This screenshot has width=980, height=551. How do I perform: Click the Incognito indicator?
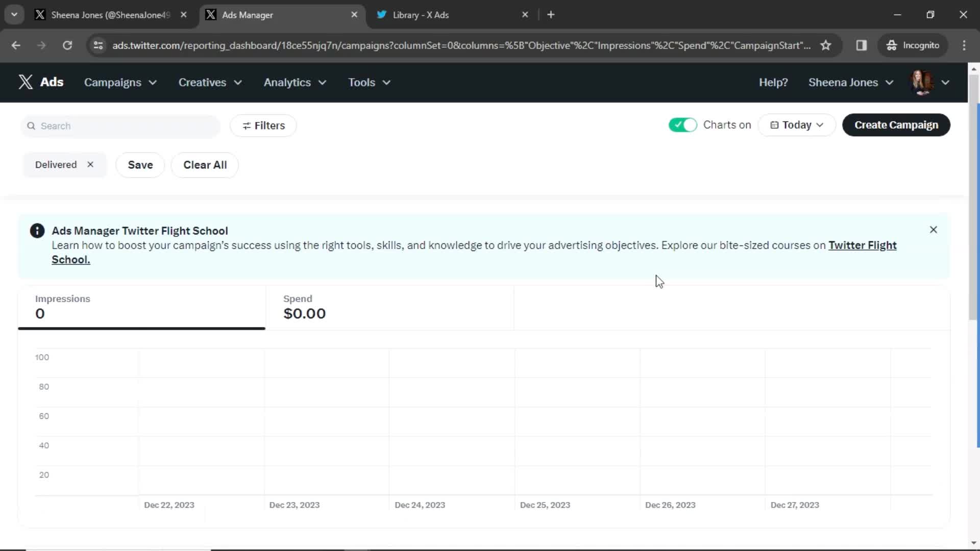(913, 45)
